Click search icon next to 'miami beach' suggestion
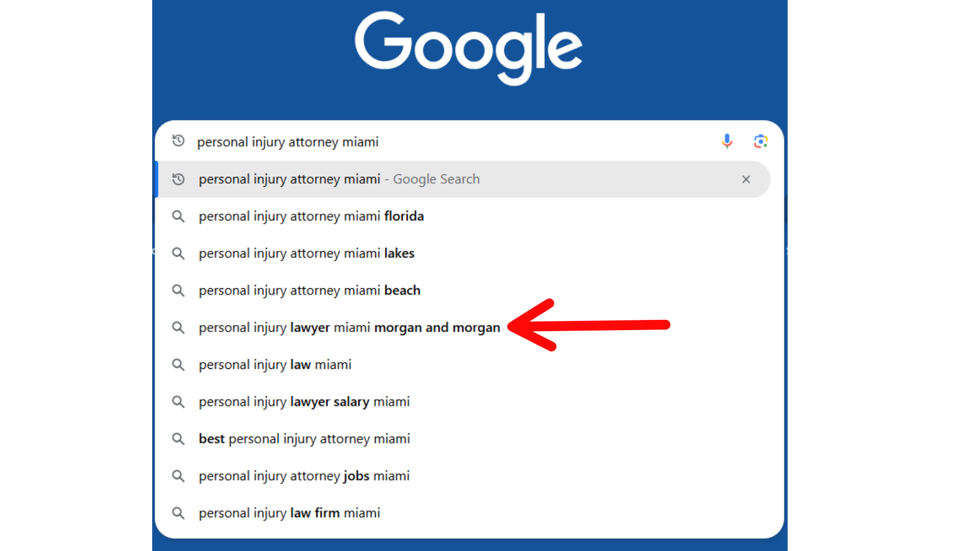Image resolution: width=980 pixels, height=551 pixels. [178, 290]
